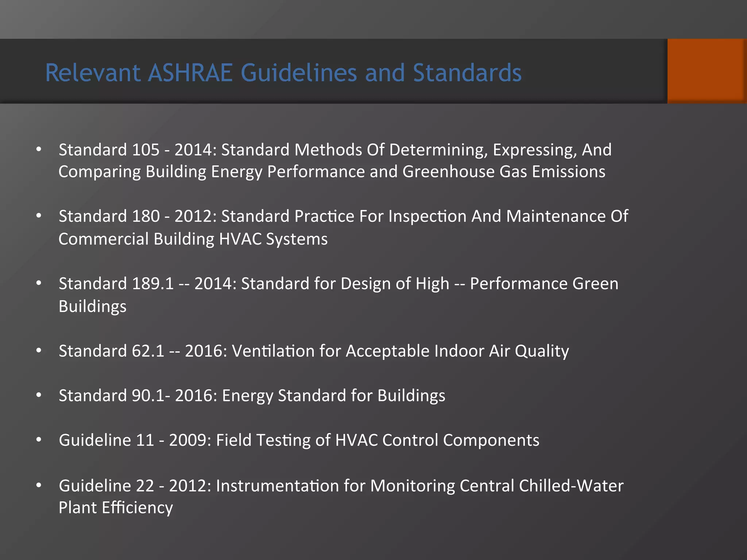Viewport: 747px width, 560px height.
Task: Click the "Plant Efficiency" text line
Action: pos(116,507)
